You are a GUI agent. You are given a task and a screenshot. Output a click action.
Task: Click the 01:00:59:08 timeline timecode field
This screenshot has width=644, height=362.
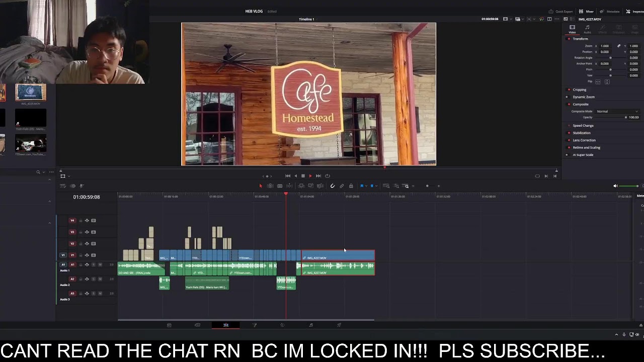tap(87, 197)
